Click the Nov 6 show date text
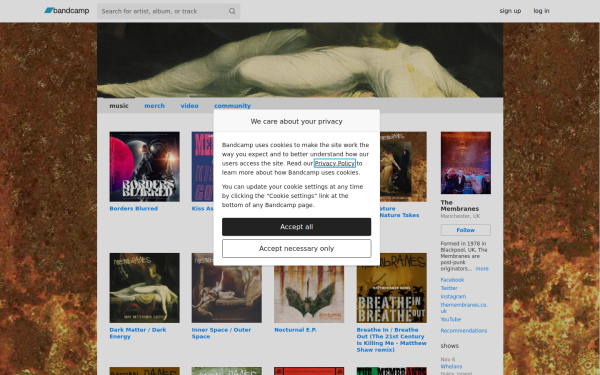600x375 pixels. point(448,359)
